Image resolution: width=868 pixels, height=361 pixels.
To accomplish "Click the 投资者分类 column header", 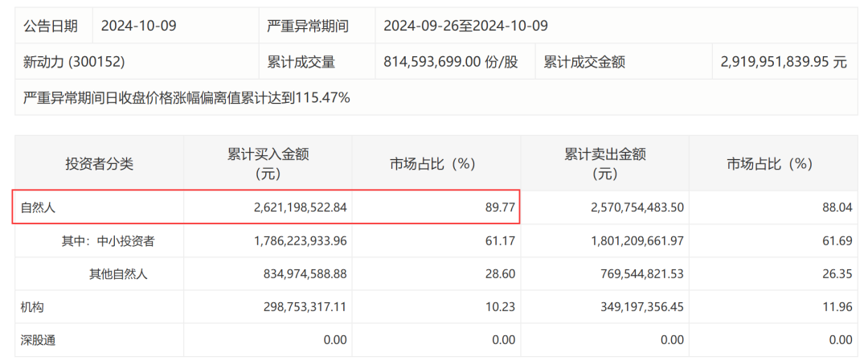I will click(x=99, y=164).
